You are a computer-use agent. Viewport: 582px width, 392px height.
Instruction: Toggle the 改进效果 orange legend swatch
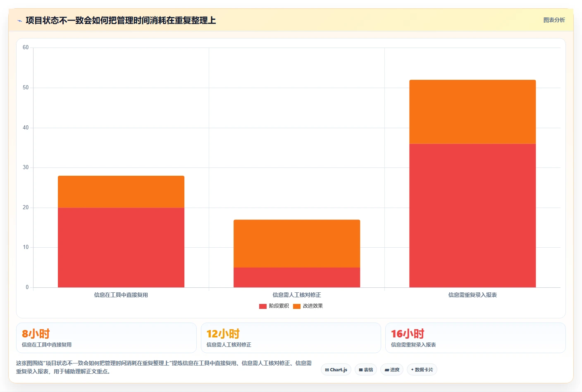(297, 306)
